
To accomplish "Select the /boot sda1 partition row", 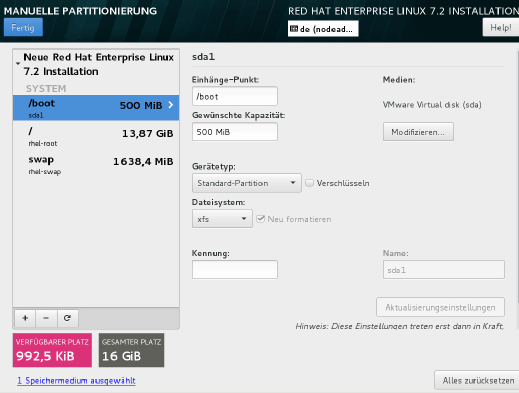I will click(x=96, y=108).
